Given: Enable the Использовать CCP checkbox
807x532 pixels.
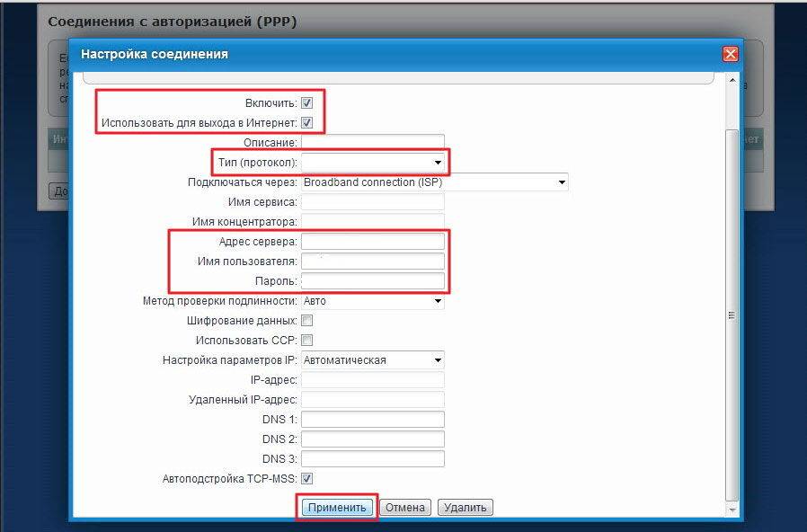Looking at the screenshot, I should click(306, 341).
